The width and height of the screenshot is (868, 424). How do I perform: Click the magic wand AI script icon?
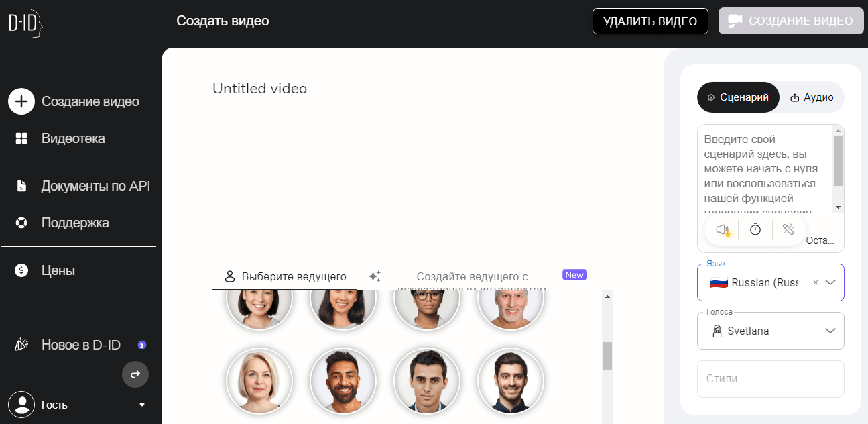click(x=788, y=230)
